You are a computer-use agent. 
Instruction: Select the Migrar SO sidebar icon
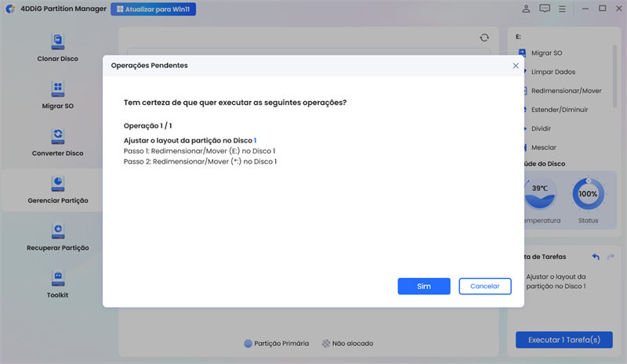point(58,88)
